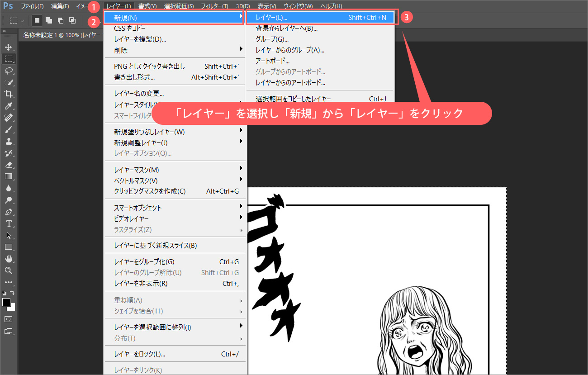Screen dimensions: 588x375
Task: Select the Quick Selection tool
Action: pyautogui.click(x=8, y=82)
